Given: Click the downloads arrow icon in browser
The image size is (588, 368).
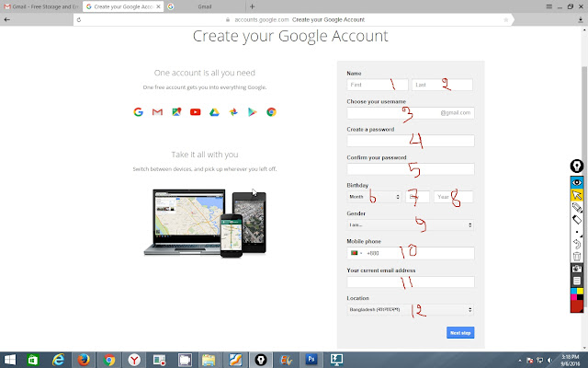Looking at the screenshot, I should 581,20.
